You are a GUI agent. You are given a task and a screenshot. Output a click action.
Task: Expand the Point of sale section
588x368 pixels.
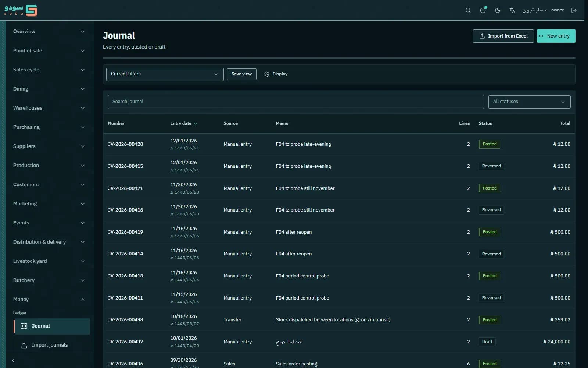tap(49, 51)
